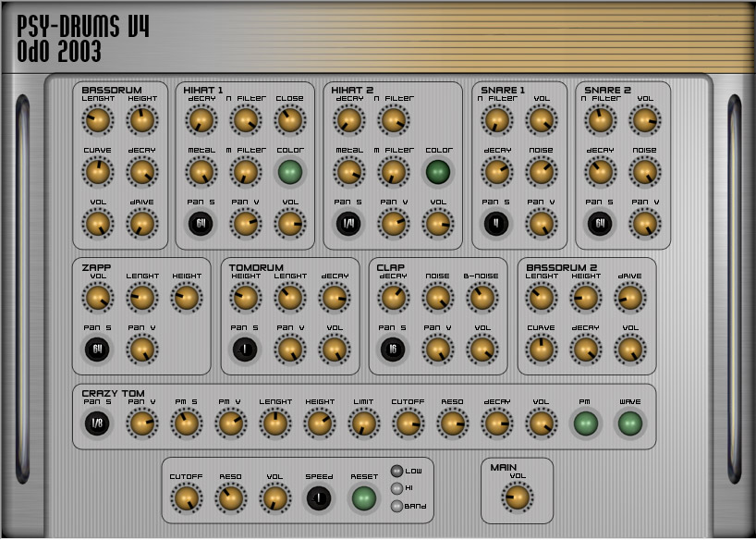
Task: Click the Hihat 2 Metal knob
Action: click(348, 172)
